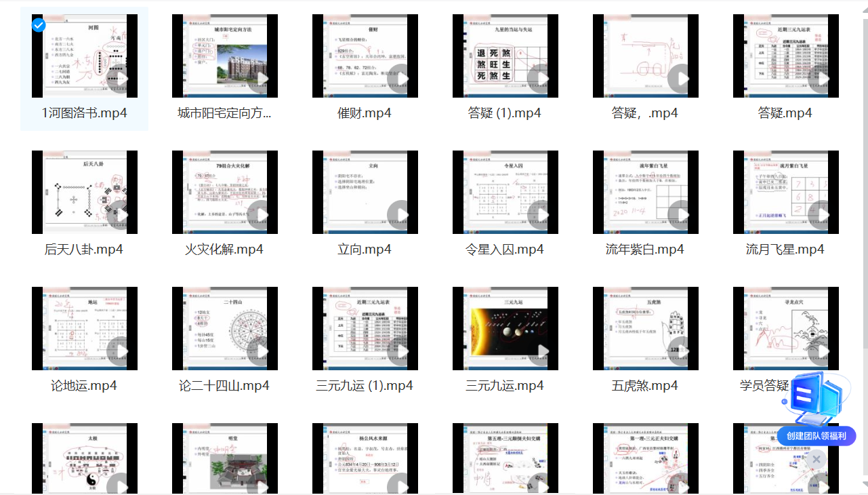Click play icon on 三元九运.mp4 solar-system thumbnail
Image resolution: width=868 pixels, height=495 pixels.
(x=543, y=352)
